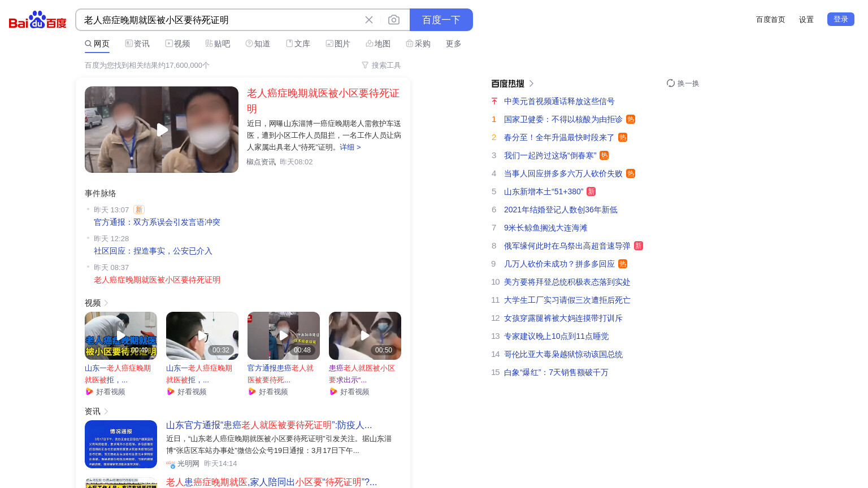Open timeline item 社区回应：捏造事实，公安已介入
This screenshot has width=868, height=488.
pyautogui.click(x=153, y=251)
